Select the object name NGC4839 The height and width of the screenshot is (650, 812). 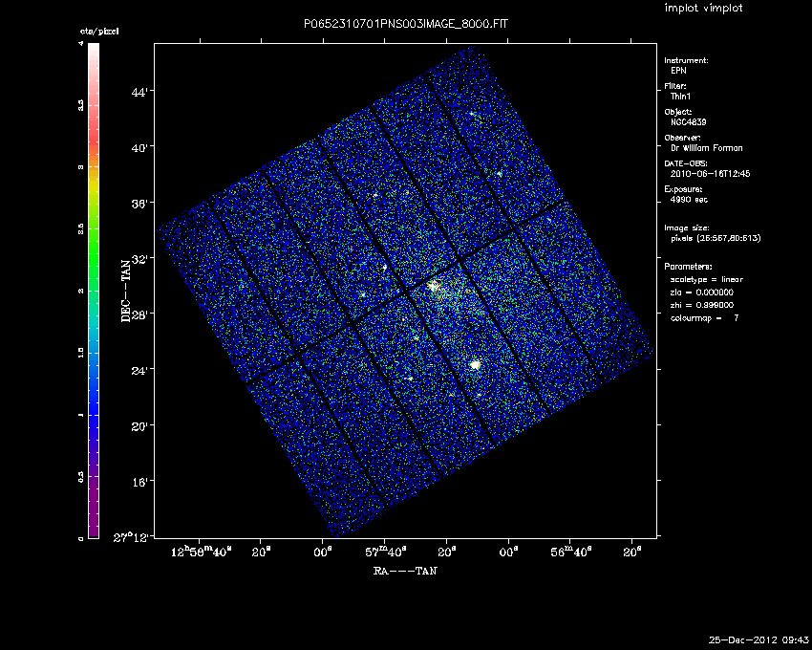coord(688,122)
